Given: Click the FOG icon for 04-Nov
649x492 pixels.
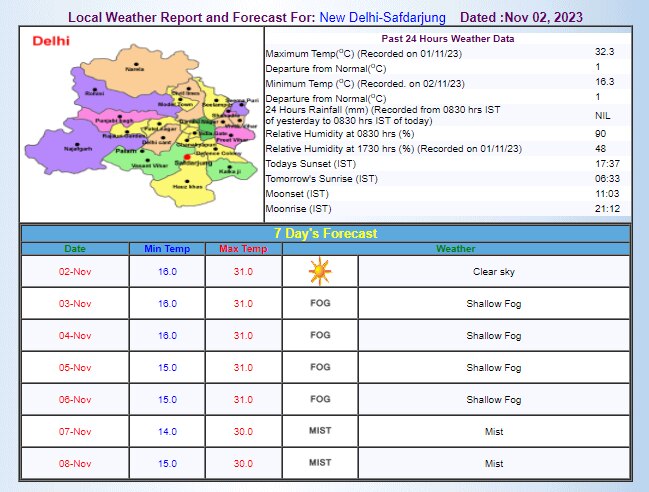Looking at the screenshot, I should click(x=319, y=335).
